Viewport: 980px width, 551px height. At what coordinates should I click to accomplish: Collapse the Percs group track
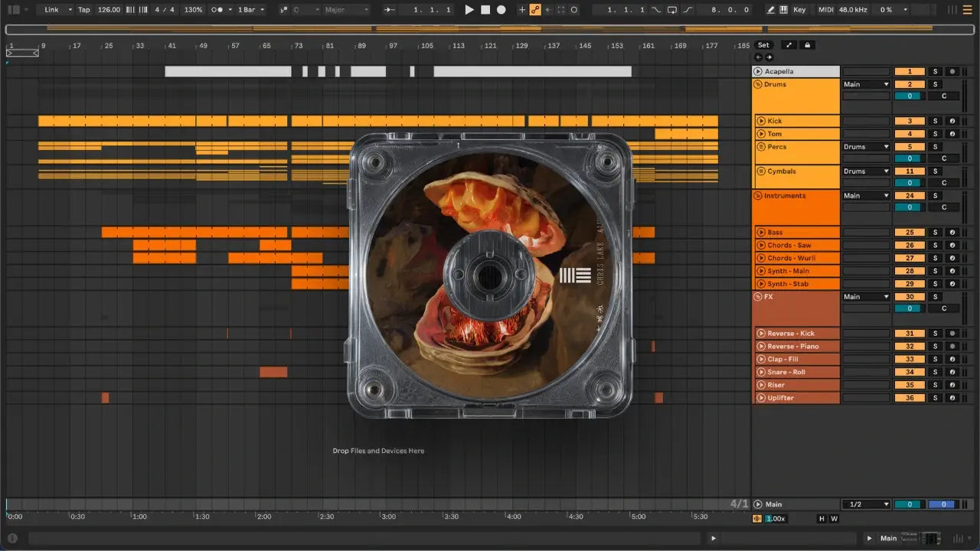point(761,147)
